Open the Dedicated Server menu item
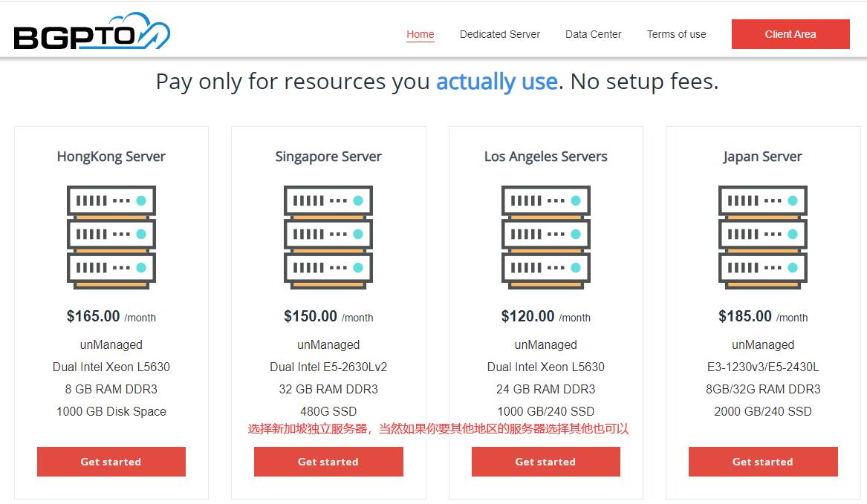This screenshot has height=504, width=867. (500, 34)
